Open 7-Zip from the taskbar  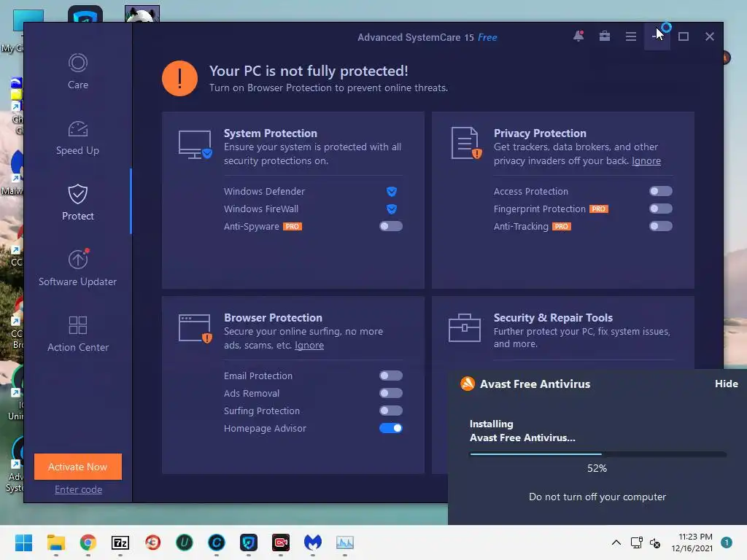pos(120,542)
